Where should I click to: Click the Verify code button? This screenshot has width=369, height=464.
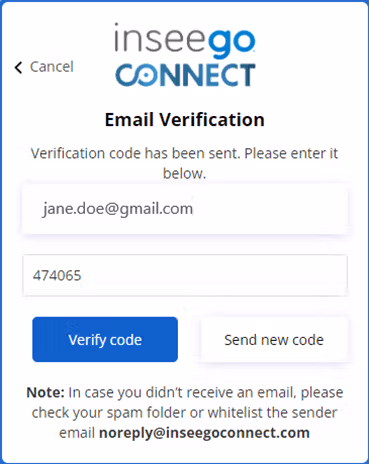105,339
